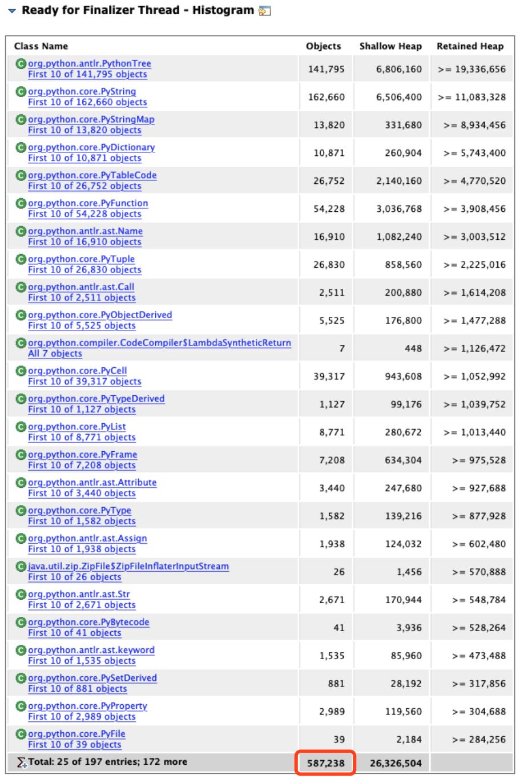The height and width of the screenshot is (779, 532).
Task: Show first 10 of 54,228 PyFunction objects
Action: (x=84, y=214)
